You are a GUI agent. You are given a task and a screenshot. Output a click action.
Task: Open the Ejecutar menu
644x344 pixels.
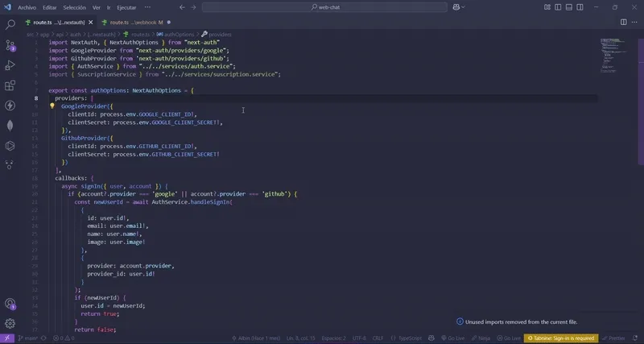point(126,7)
